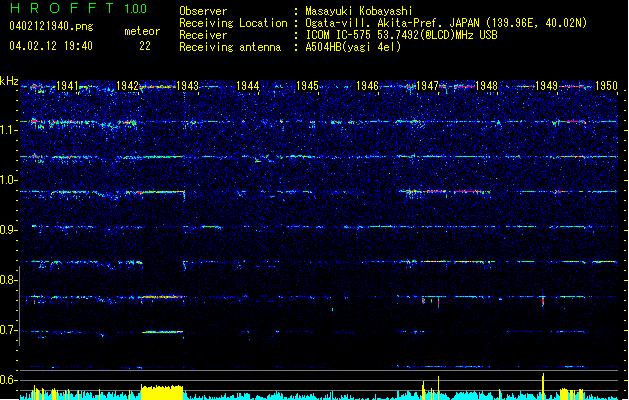Image resolution: width=629 pixels, height=400 pixels.
Task: Click the 1943 time marker
Action: pos(187,86)
